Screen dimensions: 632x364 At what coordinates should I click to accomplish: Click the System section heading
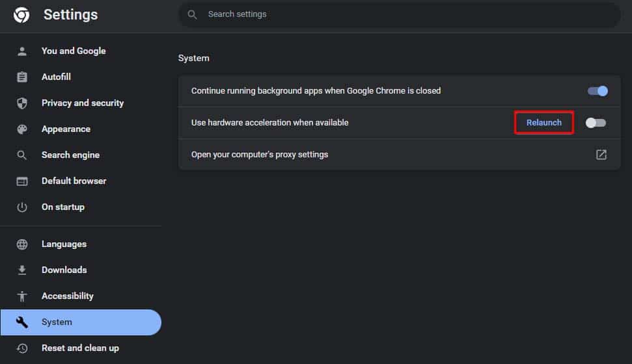(193, 58)
